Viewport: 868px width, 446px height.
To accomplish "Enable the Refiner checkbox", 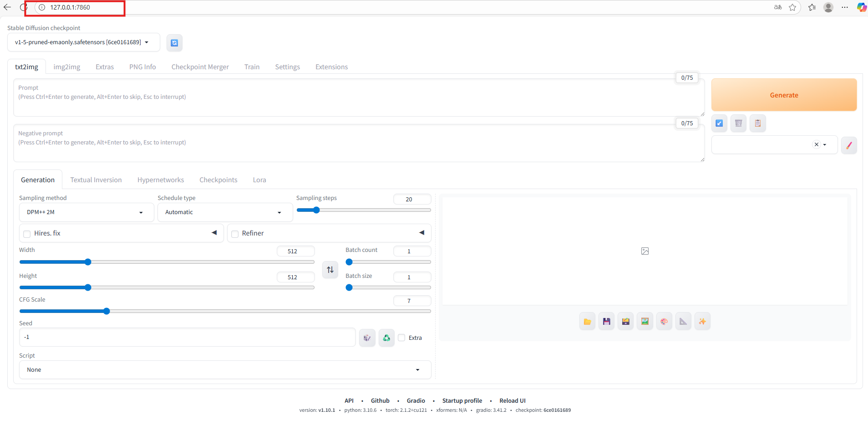I will click(235, 234).
